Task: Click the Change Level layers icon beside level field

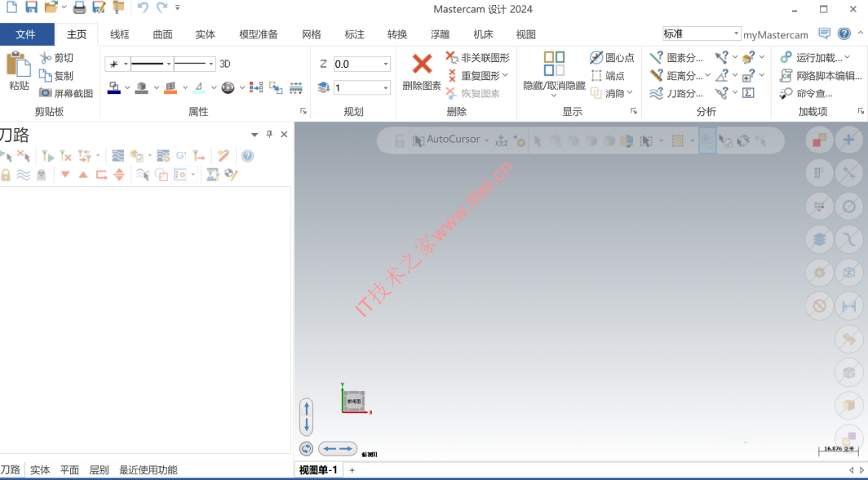Action: tap(324, 87)
